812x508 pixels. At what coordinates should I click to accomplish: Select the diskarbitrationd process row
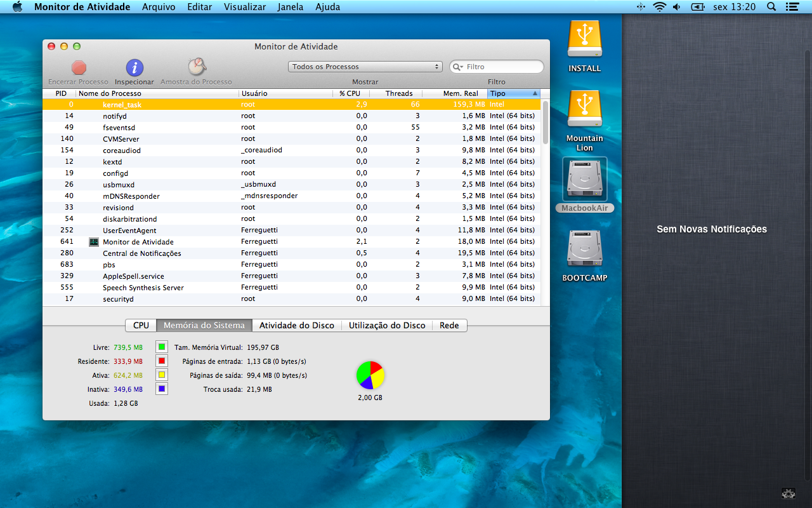292,218
